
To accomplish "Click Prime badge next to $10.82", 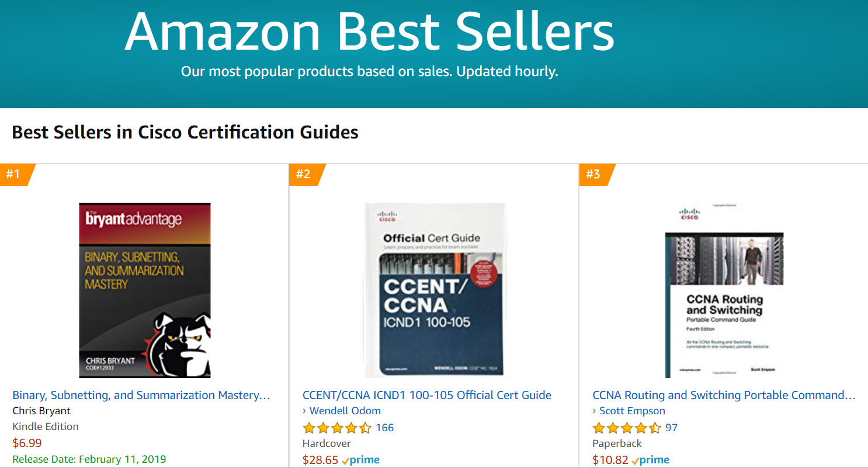I will tap(651, 460).
